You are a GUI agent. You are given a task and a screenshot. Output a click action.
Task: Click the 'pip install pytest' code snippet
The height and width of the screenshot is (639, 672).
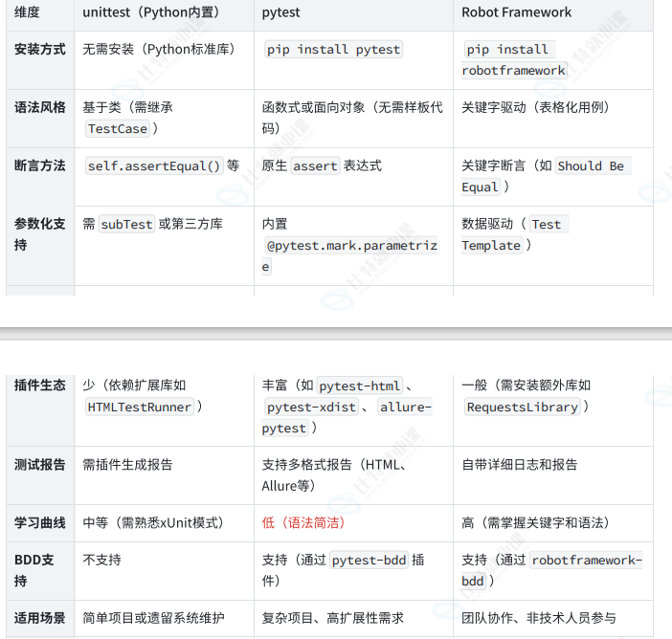click(x=333, y=50)
